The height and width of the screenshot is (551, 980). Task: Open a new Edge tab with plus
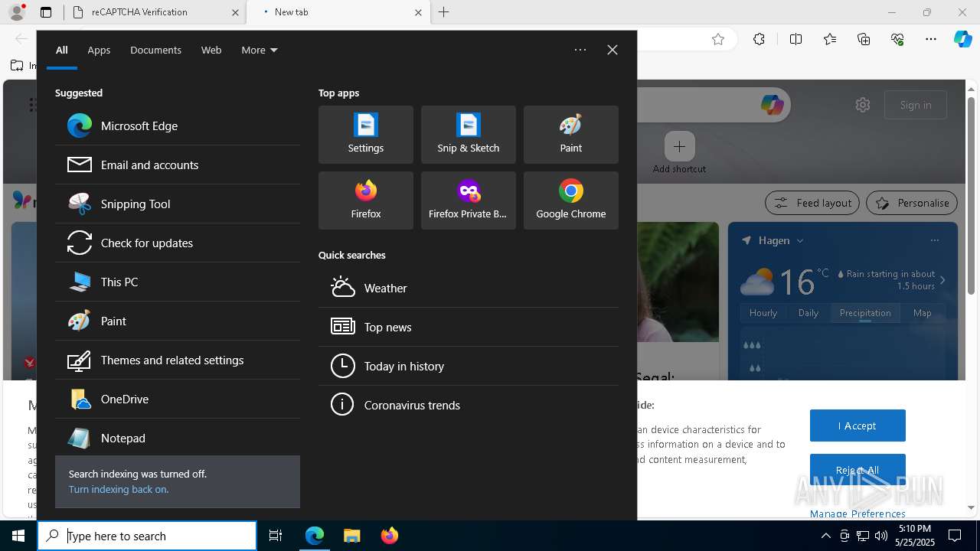(444, 12)
